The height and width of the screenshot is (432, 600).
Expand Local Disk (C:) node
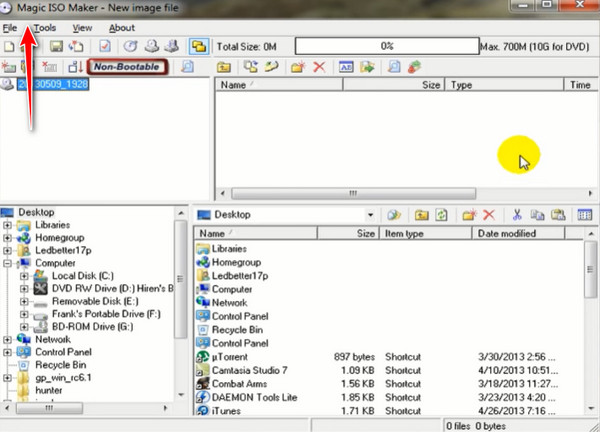24,276
